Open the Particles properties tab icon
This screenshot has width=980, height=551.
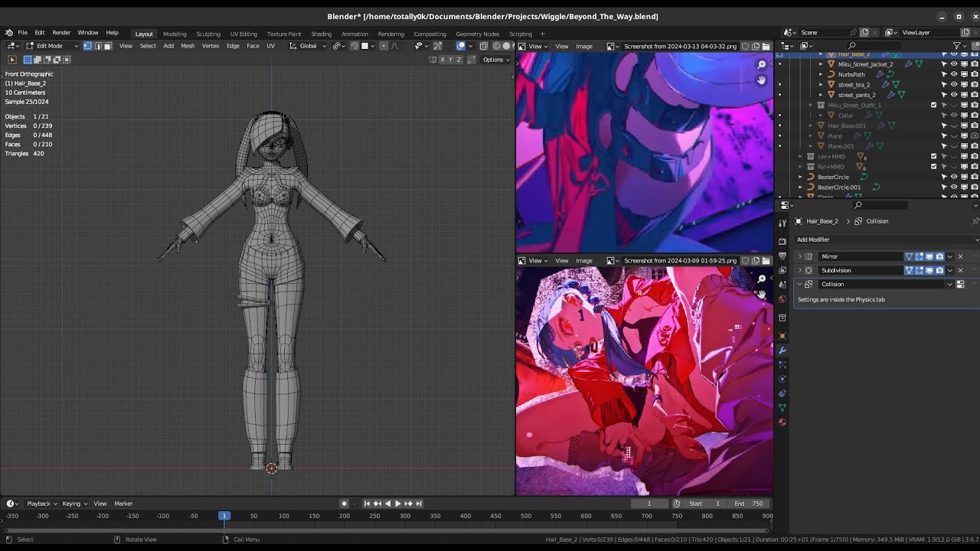point(782,364)
